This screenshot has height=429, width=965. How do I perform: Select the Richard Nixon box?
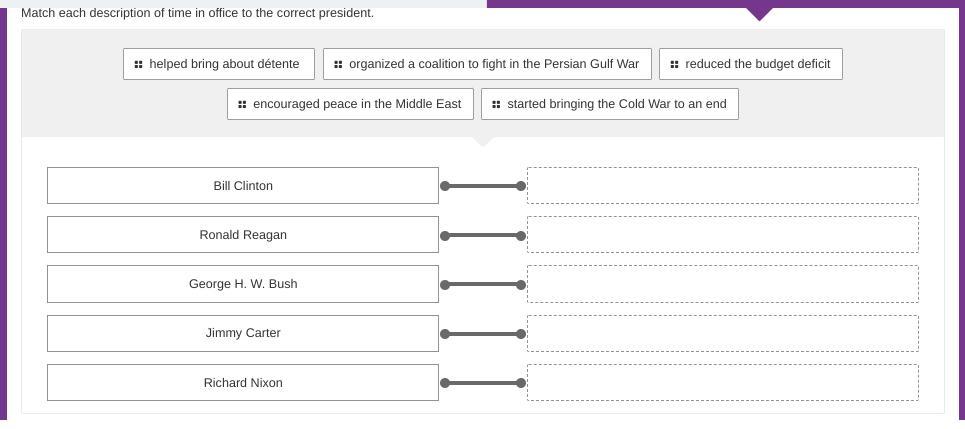click(243, 383)
